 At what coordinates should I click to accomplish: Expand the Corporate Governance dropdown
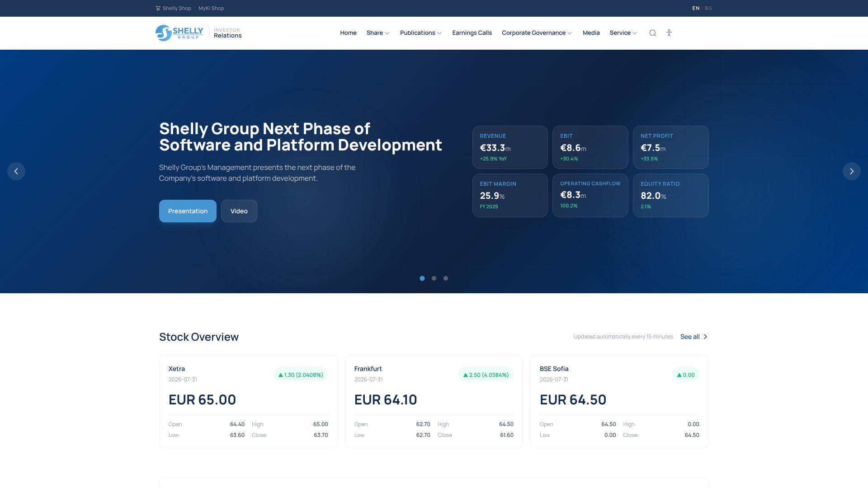tap(537, 33)
